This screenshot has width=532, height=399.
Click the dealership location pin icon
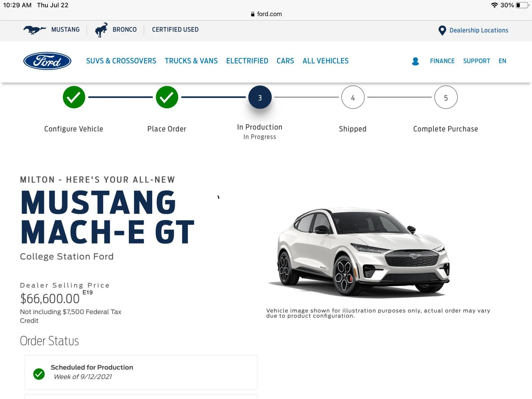[442, 30]
